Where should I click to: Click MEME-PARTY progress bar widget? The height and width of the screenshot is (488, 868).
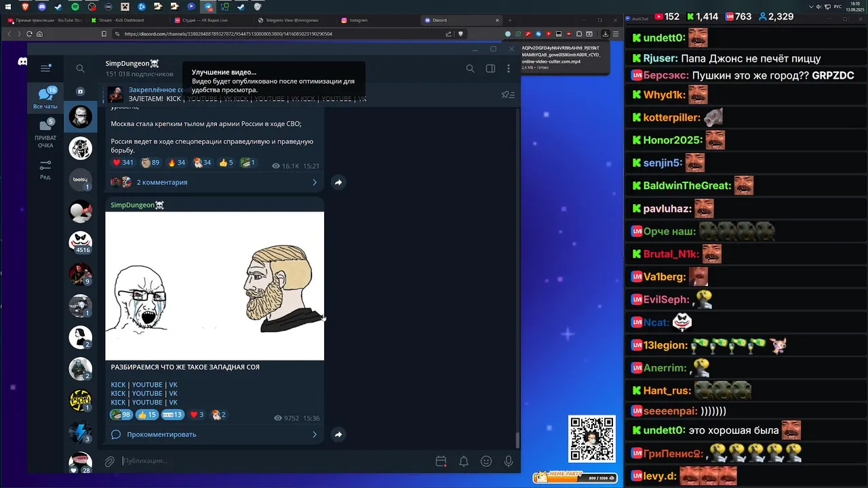point(575,478)
